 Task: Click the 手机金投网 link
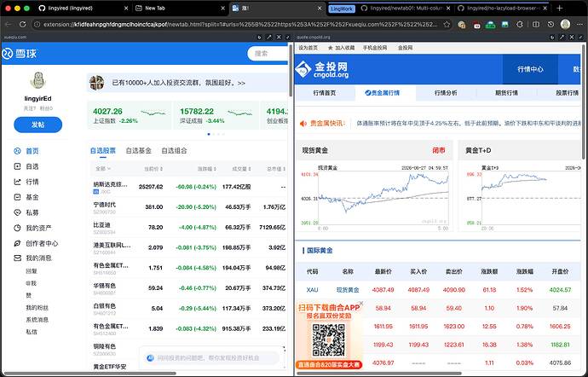click(x=375, y=48)
